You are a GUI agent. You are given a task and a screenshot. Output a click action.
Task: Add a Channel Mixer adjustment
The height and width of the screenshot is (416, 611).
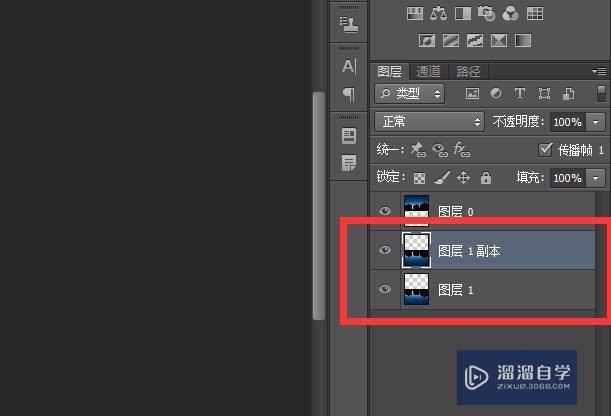tap(510, 14)
